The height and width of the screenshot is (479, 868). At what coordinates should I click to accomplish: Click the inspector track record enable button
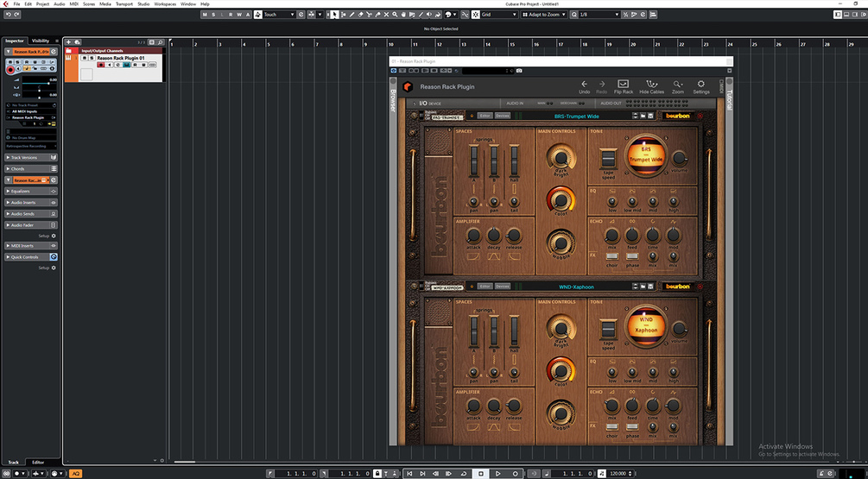pos(10,69)
